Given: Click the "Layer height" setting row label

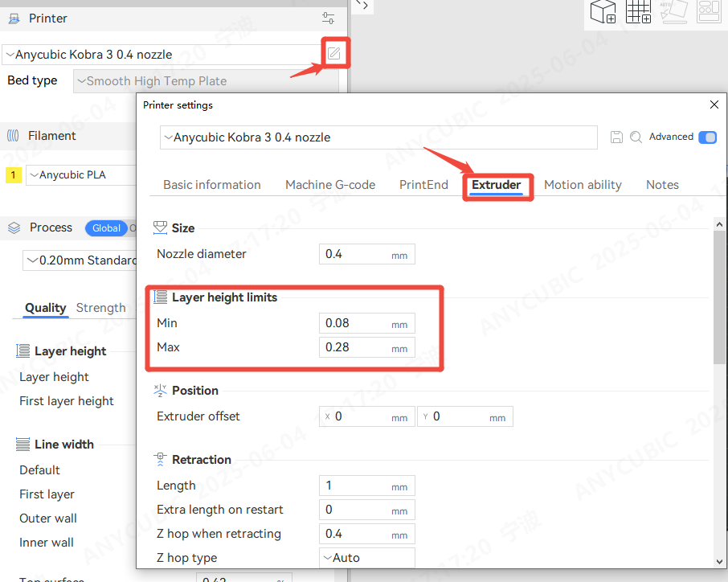Looking at the screenshot, I should pyautogui.click(x=54, y=377).
